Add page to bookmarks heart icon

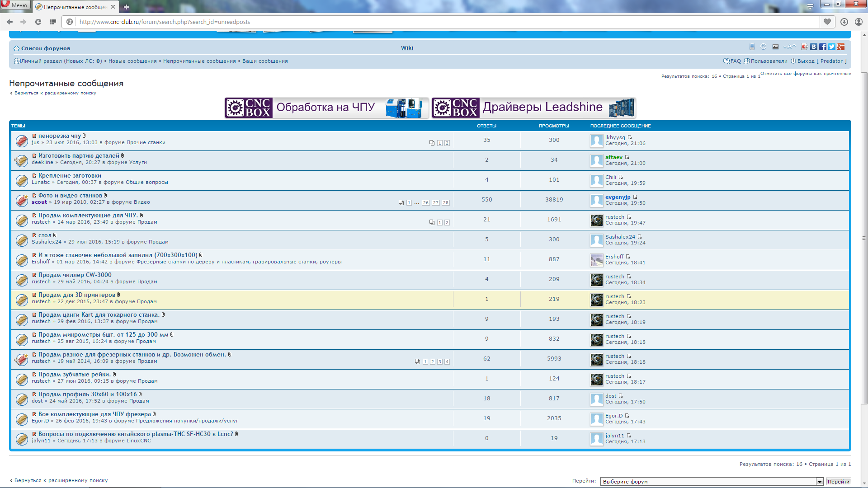827,22
